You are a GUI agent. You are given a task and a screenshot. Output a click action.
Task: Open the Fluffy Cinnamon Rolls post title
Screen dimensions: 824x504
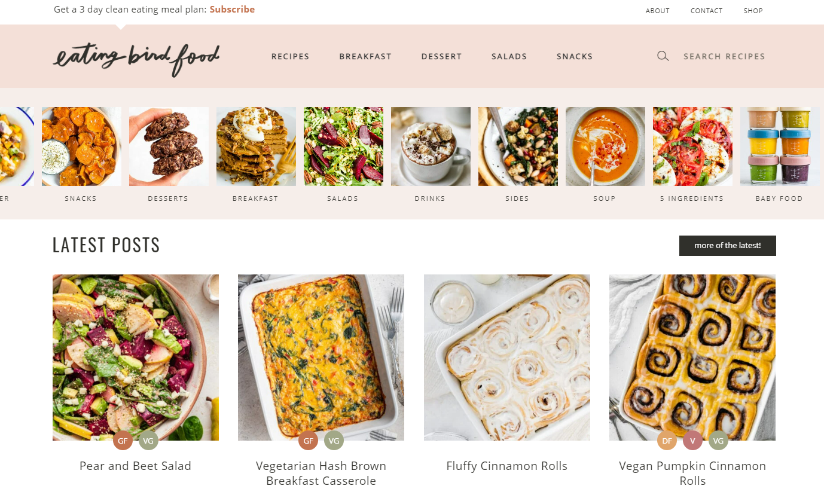pyautogui.click(x=507, y=466)
